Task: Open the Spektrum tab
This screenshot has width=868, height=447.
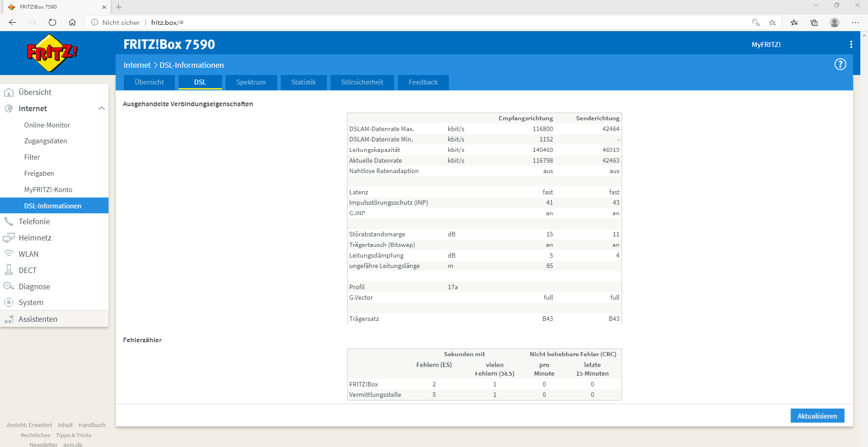Action: pos(251,82)
